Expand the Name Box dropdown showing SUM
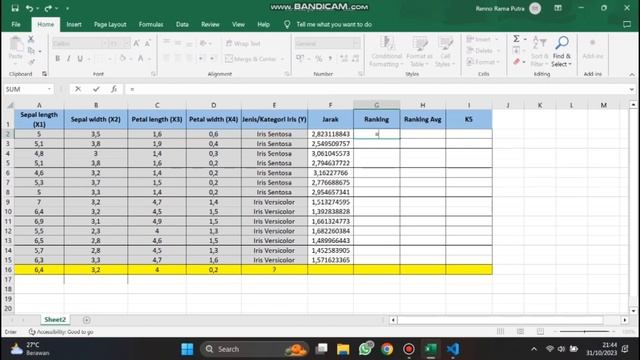The width and height of the screenshot is (640, 360). [49, 89]
